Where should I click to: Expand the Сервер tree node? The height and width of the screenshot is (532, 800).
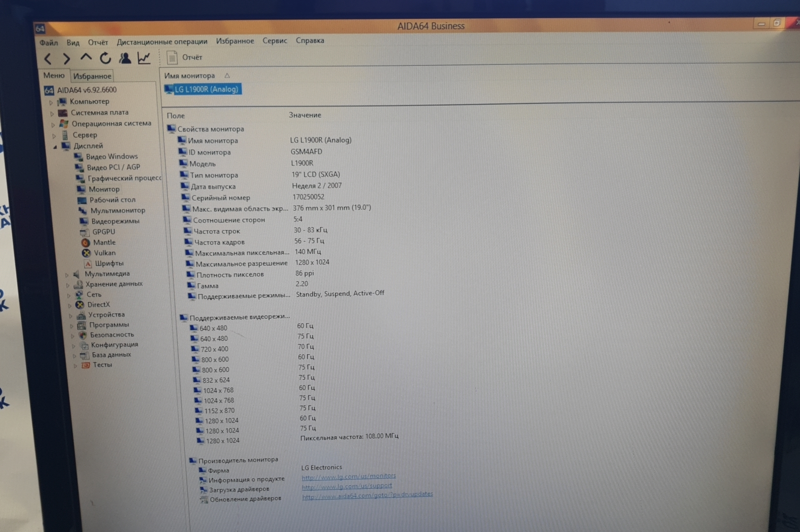pos(54,135)
